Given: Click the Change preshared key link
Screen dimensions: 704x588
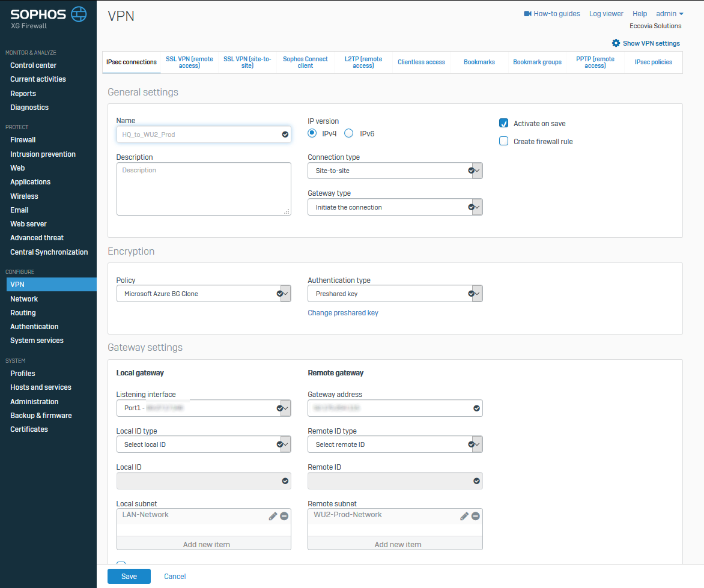Looking at the screenshot, I should 343,313.
